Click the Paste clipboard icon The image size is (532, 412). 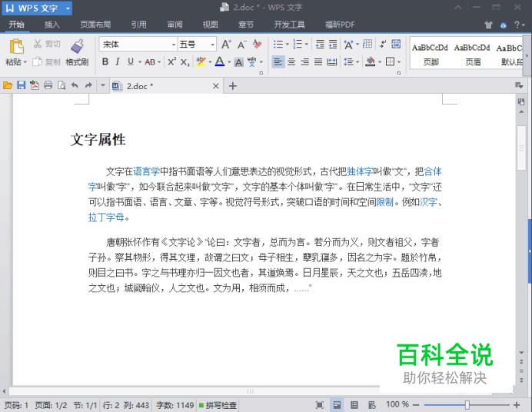pos(16,47)
